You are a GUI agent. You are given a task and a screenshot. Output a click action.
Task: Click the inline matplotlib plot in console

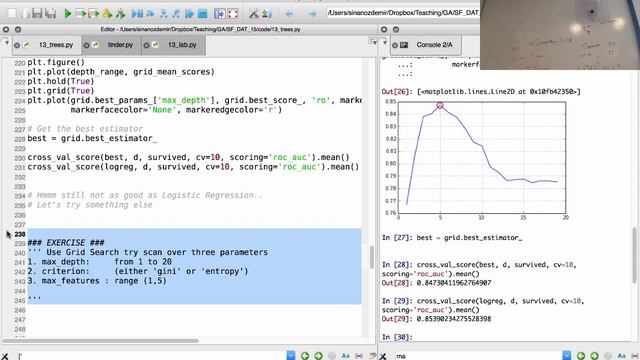(476, 159)
